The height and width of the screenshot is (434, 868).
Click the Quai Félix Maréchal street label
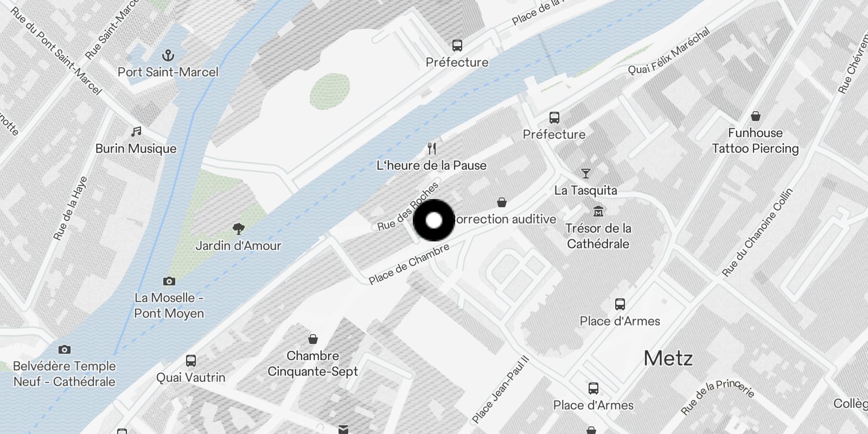click(x=669, y=52)
